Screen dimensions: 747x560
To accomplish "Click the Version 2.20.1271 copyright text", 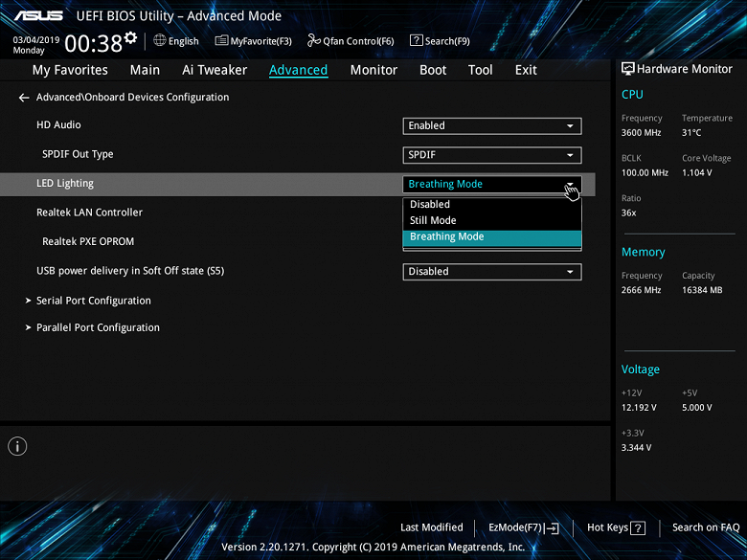I will click(373, 548).
